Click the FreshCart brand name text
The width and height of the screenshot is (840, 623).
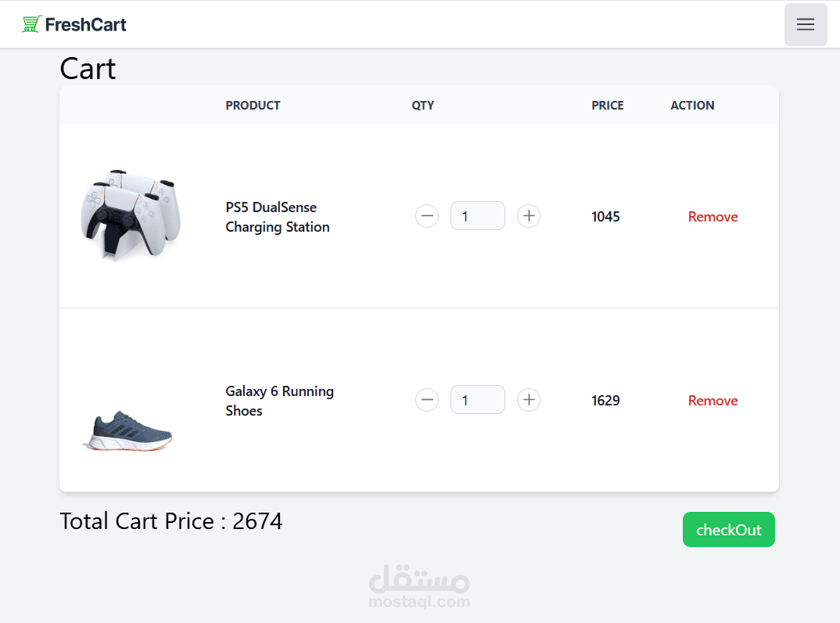(85, 24)
